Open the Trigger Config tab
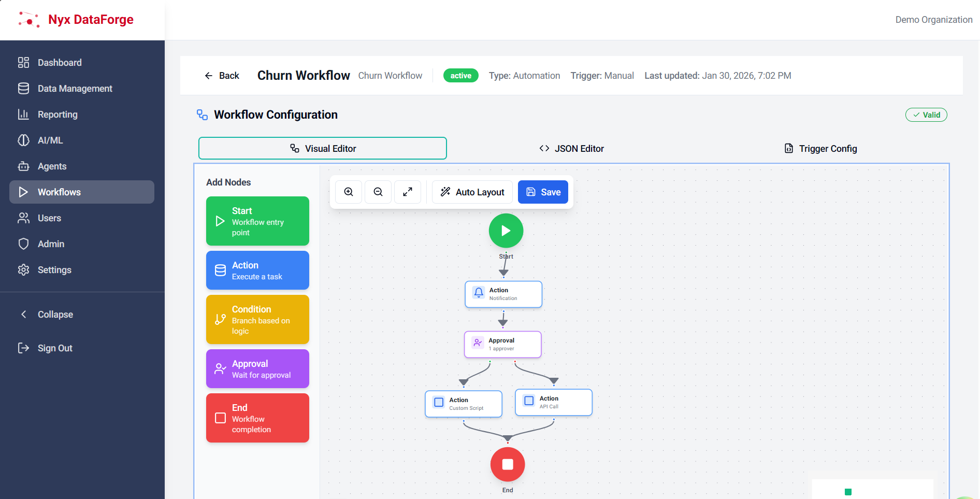This screenshot has height=499, width=980. click(820, 149)
